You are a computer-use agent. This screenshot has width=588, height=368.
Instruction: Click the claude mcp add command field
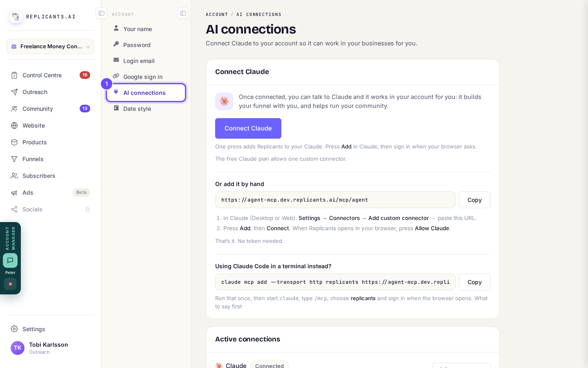(335, 282)
